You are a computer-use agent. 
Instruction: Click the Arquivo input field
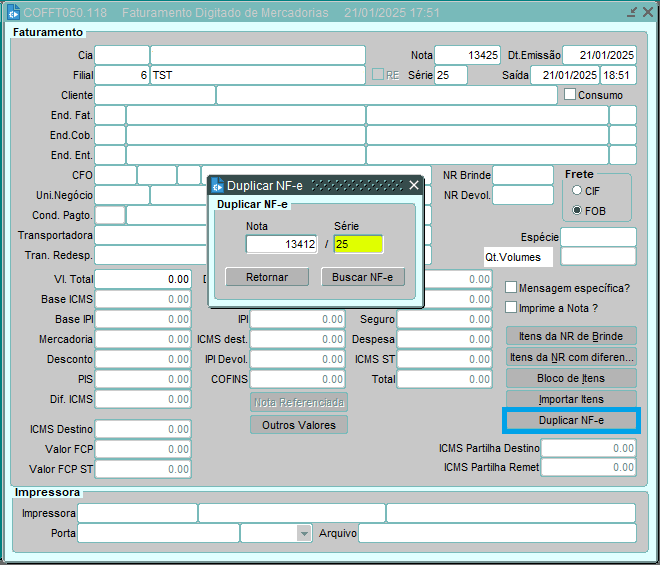(x=496, y=534)
